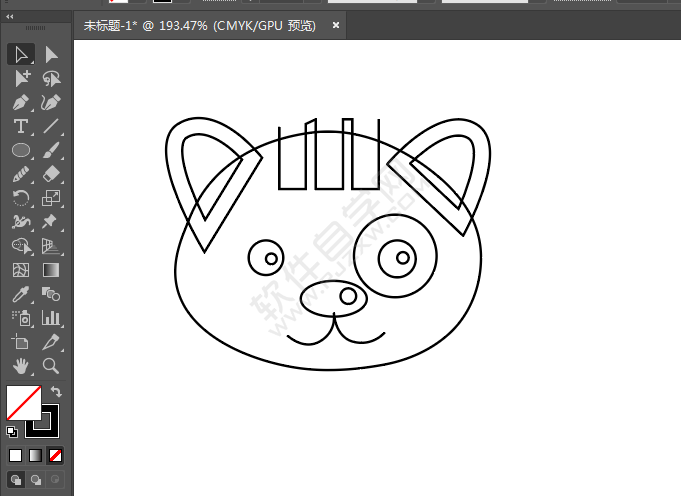Select the Selection tool (black arrow)
Screen dimensions: 681x496
point(21,55)
